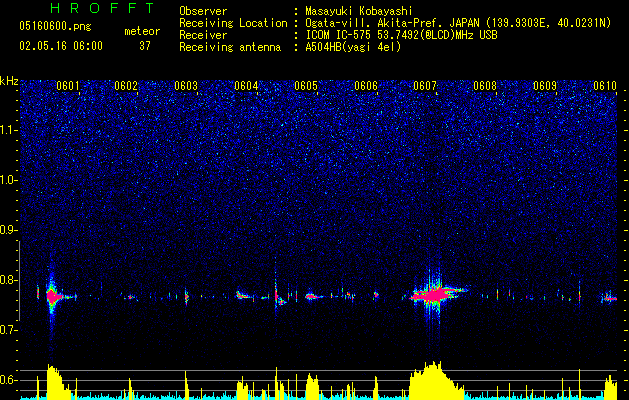Click the 0606 time marker
The image size is (629, 400).
(366, 86)
